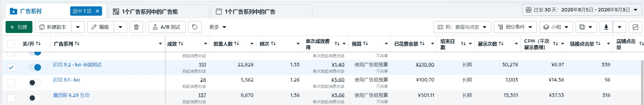Expand 新建副本 dropdown arrow
644x105 pixels.
78,27
